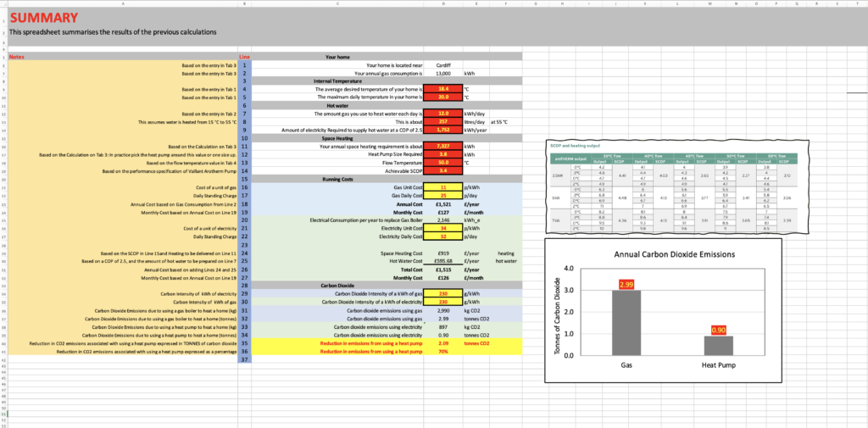Click column header A

click(x=122, y=4)
